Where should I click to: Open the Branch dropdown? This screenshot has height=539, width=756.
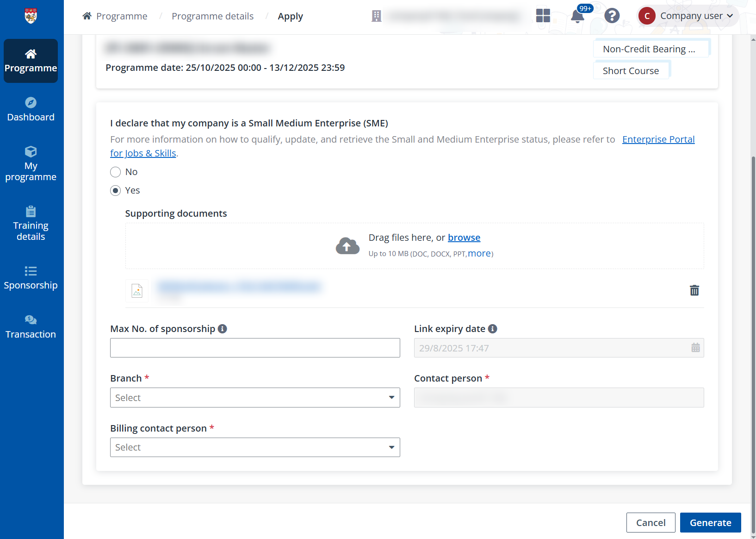(x=255, y=397)
